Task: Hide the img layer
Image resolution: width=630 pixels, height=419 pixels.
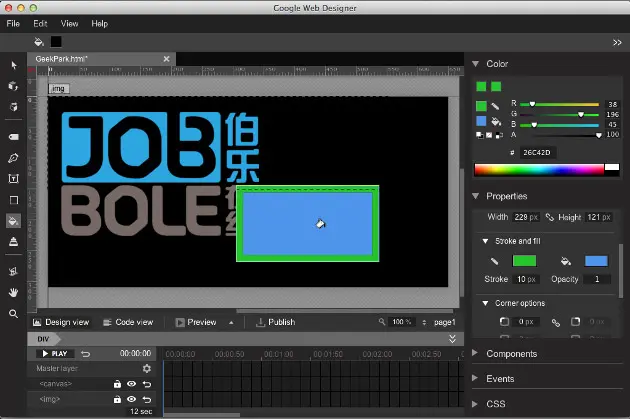Action: coord(131,399)
